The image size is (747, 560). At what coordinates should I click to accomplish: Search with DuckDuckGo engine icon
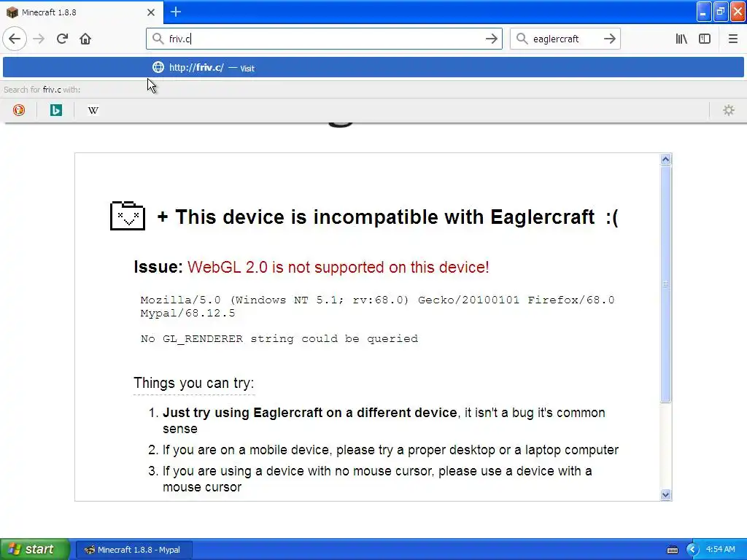pyautogui.click(x=18, y=111)
